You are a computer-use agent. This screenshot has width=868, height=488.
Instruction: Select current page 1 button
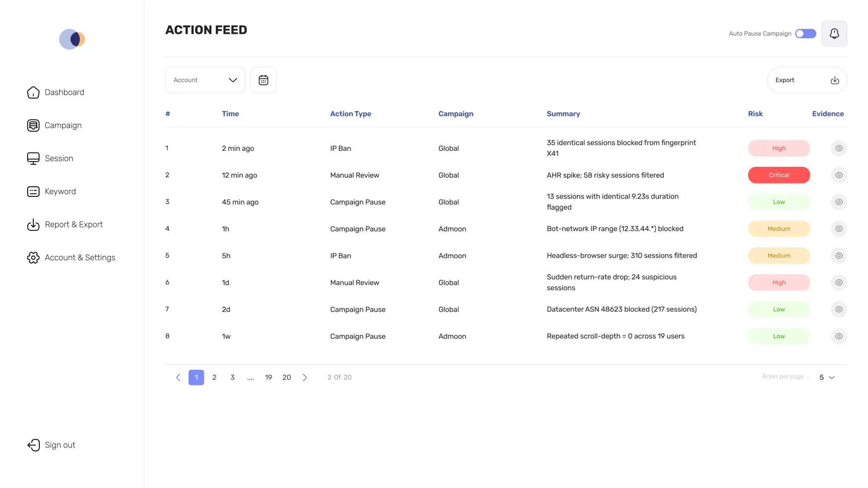point(196,377)
